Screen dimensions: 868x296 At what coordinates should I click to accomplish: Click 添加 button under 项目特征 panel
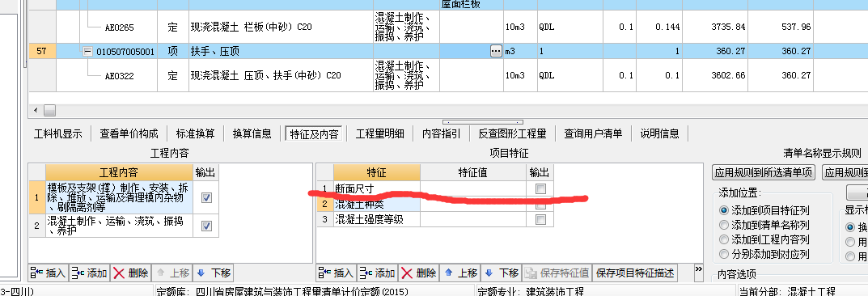point(376,273)
